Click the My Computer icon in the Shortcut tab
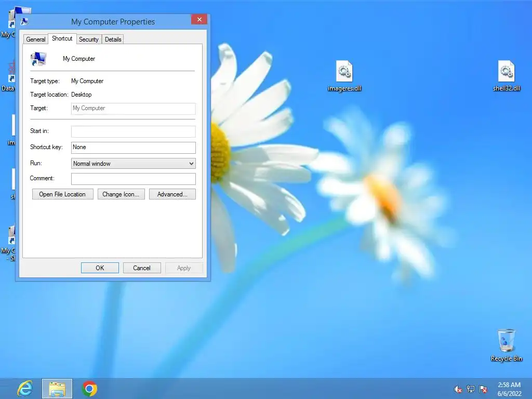This screenshot has width=532, height=399. [38, 59]
